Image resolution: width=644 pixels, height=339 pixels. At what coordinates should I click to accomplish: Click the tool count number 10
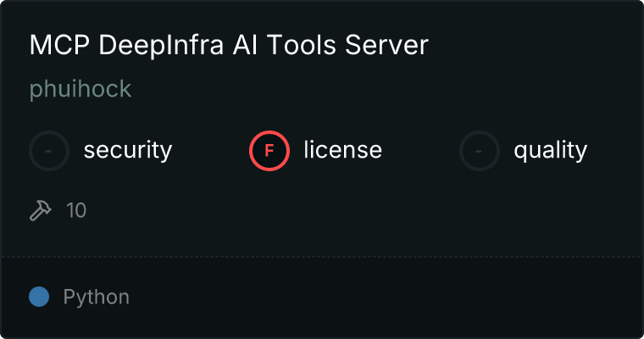(76, 210)
